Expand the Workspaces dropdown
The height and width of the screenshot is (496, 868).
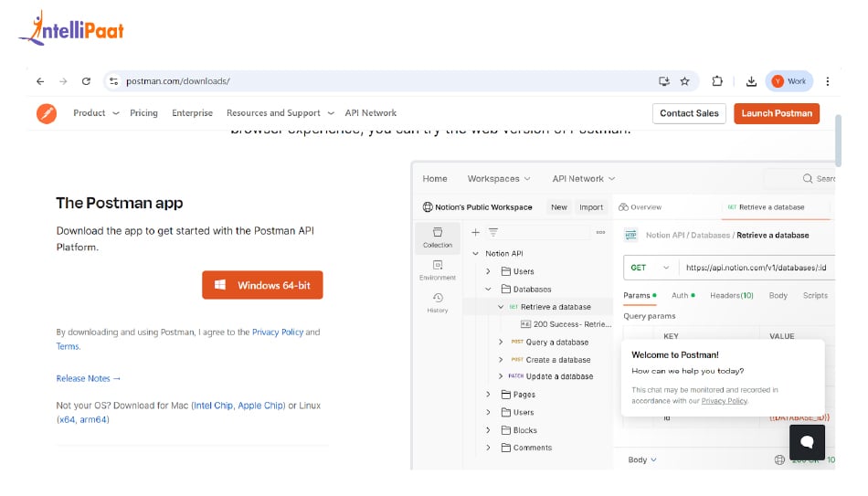coord(499,179)
